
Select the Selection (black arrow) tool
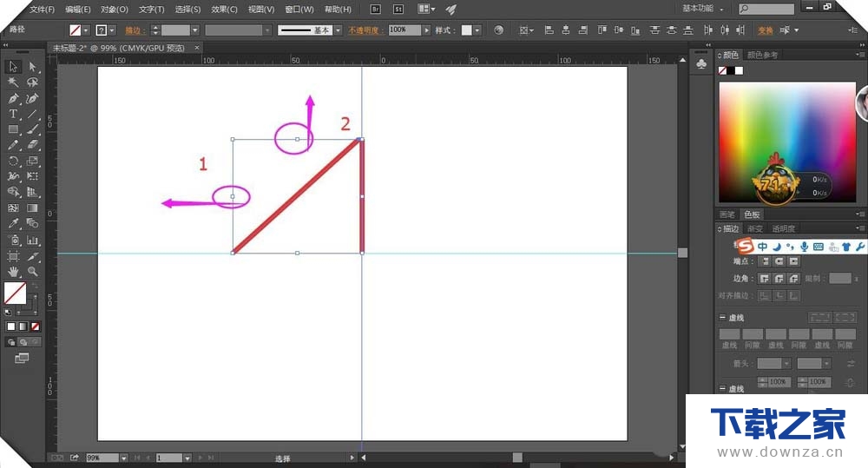13,67
